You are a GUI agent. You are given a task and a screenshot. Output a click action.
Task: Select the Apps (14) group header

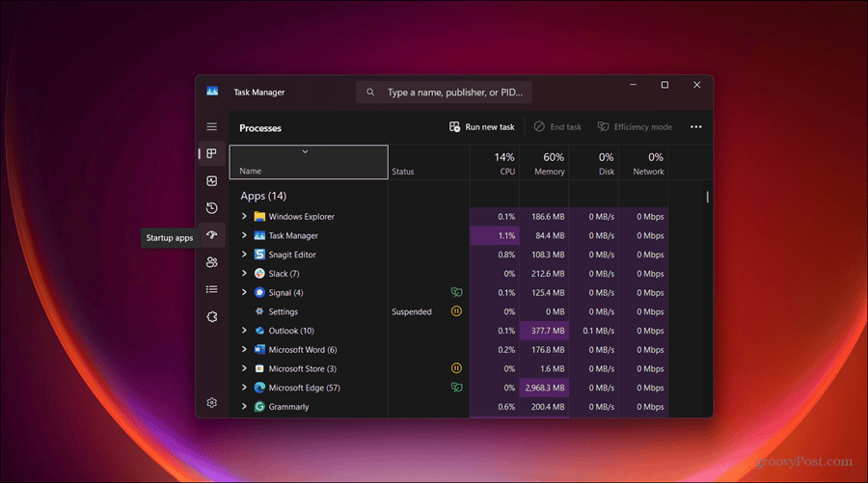pyautogui.click(x=263, y=196)
